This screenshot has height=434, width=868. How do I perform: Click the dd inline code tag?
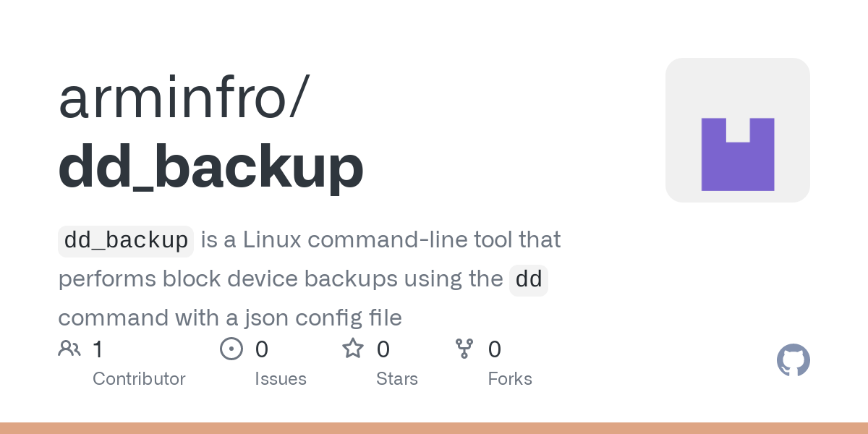tap(529, 280)
